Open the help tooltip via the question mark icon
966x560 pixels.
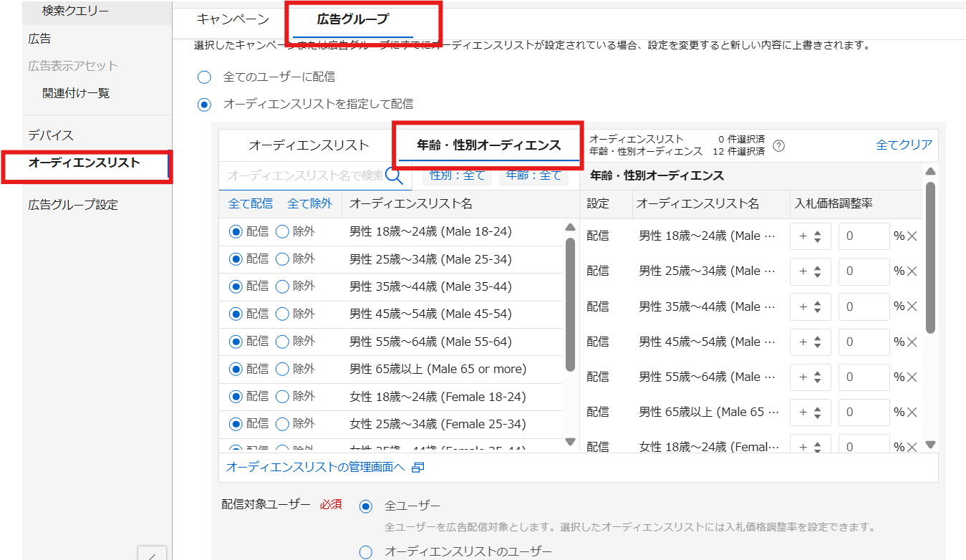click(x=778, y=145)
